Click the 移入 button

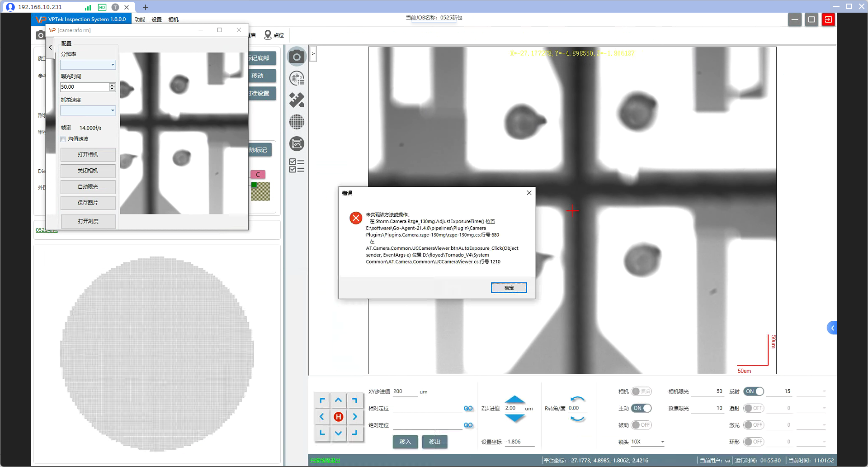point(406,442)
